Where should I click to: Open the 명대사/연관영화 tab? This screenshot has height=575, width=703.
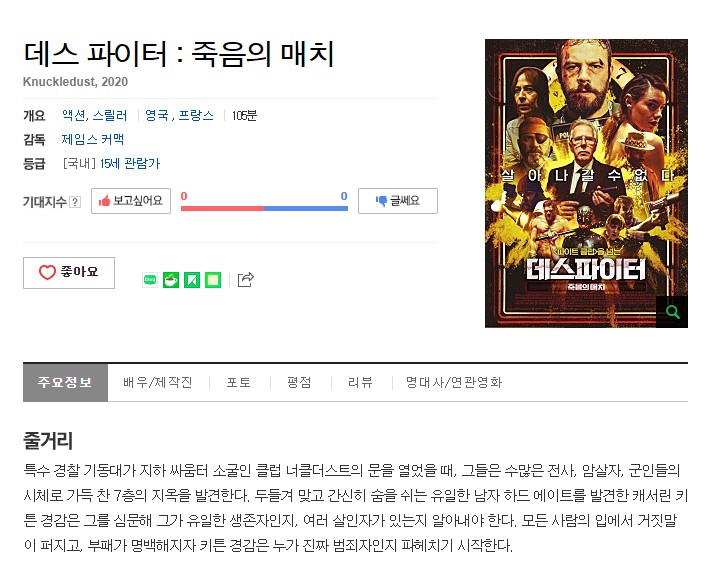(454, 382)
